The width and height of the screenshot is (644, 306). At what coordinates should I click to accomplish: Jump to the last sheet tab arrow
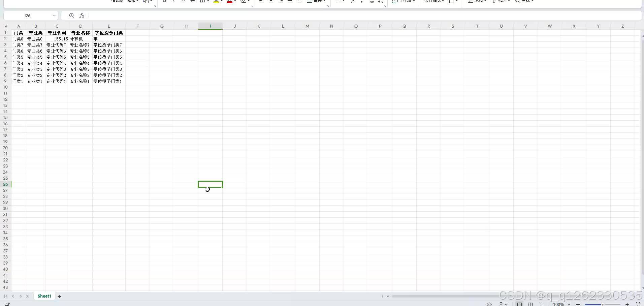28,296
